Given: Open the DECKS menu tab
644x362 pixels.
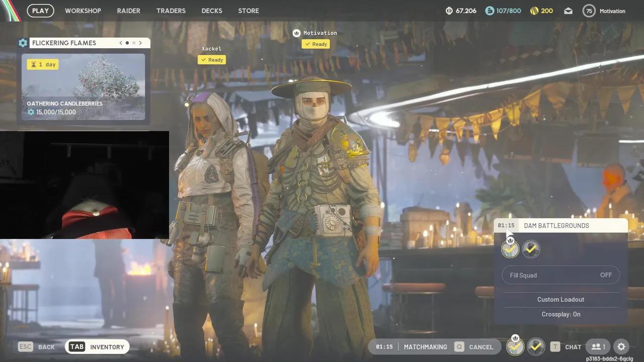Looking at the screenshot, I should (x=211, y=11).
